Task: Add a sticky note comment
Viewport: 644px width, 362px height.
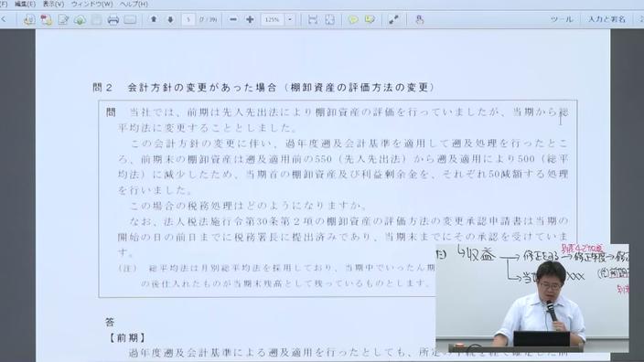Action: coord(353,19)
